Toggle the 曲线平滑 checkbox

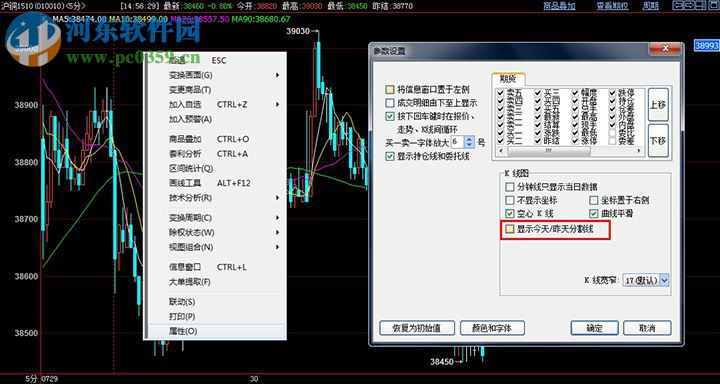tap(594, 214)
